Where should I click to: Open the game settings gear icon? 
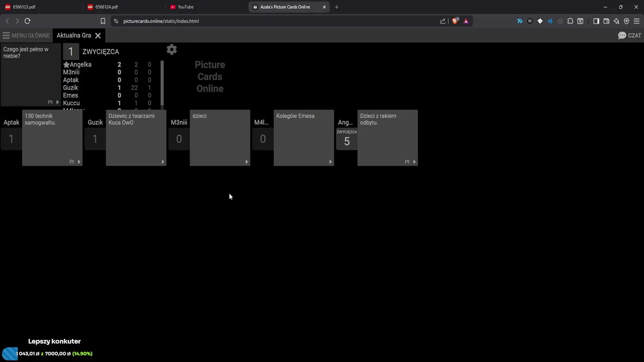(172, 49)
